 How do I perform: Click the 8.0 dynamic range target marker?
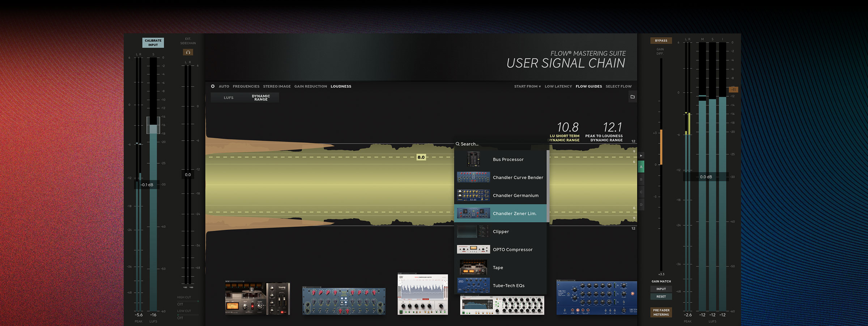tap(421, 157)
